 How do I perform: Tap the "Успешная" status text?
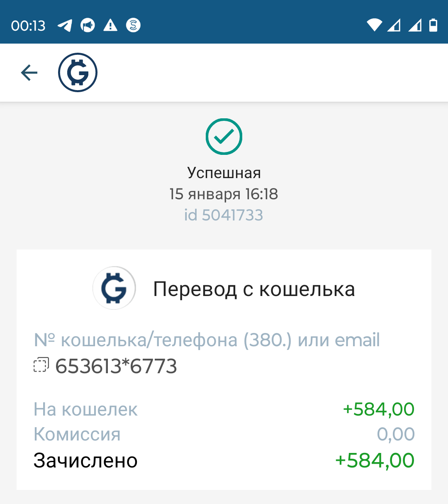tap(224, 173)
